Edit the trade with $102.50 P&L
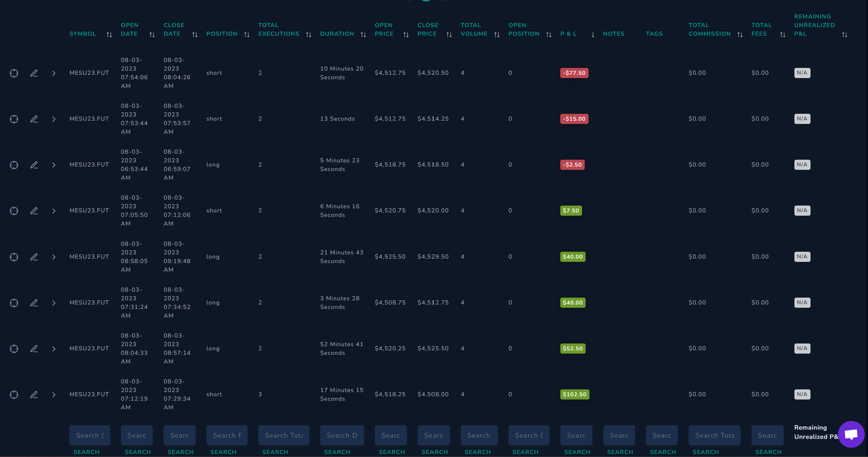868x457 pixels. (34, 394)
